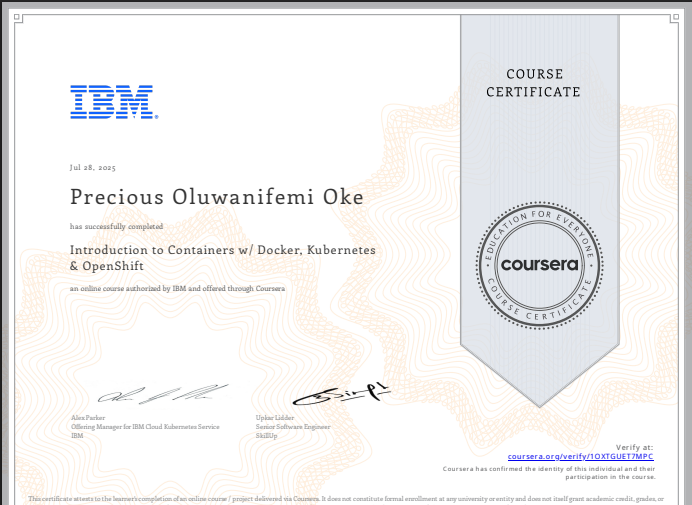This screenshot has width=692, height=505.
Task: Click the course title "Introduction to Containers w/ Docker, Kubernetes"
Action: pyautogui.click(x=222, y=250)
